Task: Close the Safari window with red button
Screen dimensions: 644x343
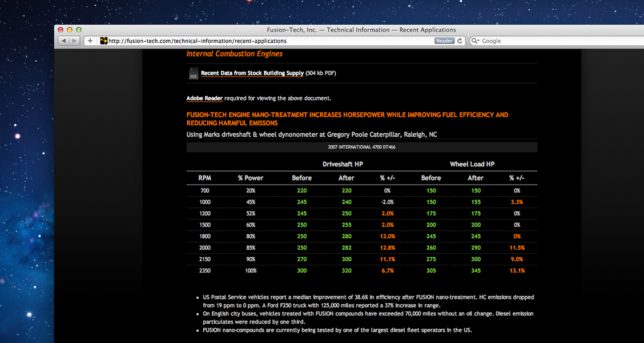Action: pyautogui.click(x=61, y=30)
